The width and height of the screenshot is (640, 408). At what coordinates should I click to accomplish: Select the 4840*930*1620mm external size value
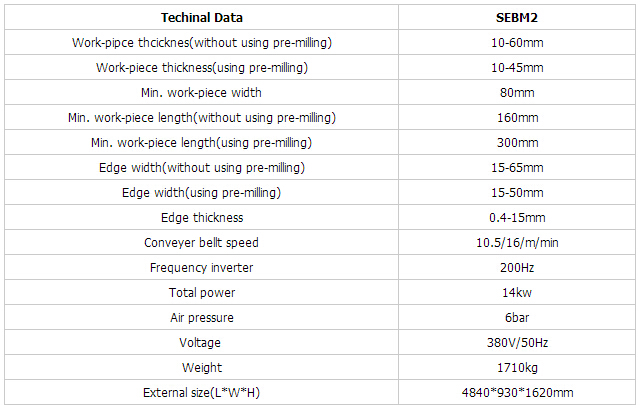click(518, 393)
